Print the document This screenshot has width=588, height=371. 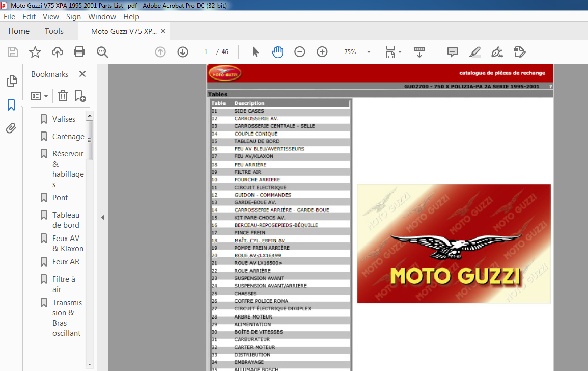(79, 52)
